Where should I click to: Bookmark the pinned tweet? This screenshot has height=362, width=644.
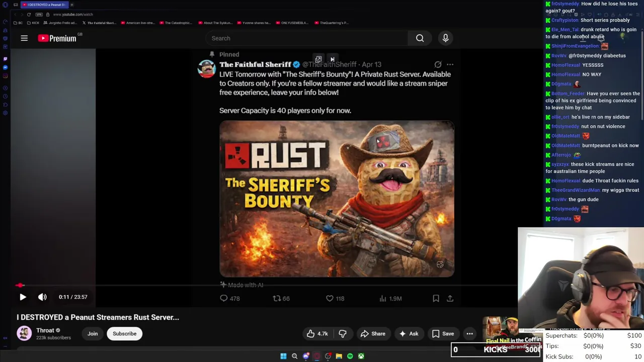[436, 298]
